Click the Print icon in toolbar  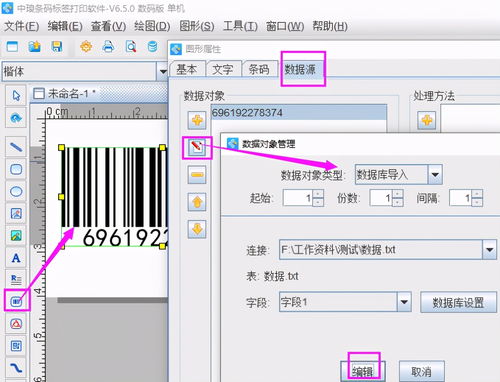coord(108,47)
